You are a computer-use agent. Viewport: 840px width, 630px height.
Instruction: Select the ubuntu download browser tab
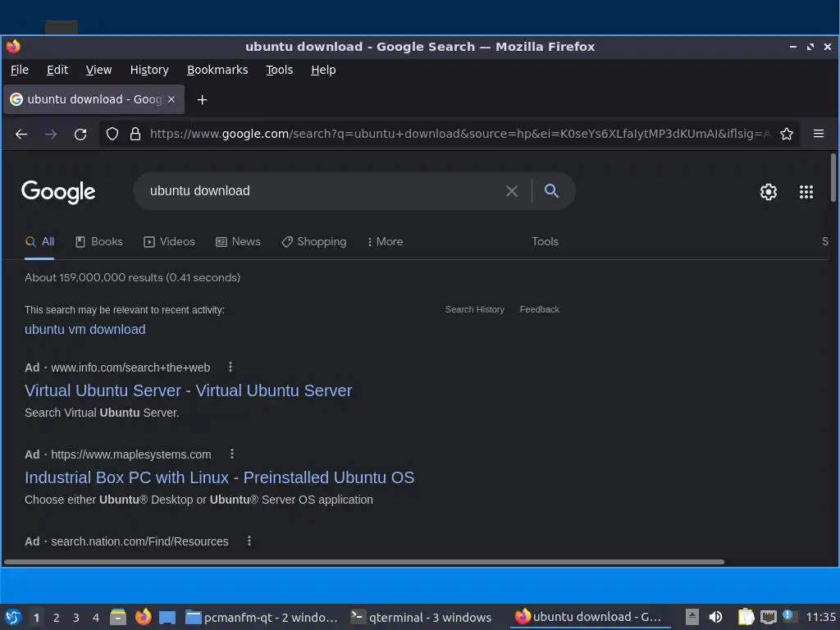(x=94, y=99)
